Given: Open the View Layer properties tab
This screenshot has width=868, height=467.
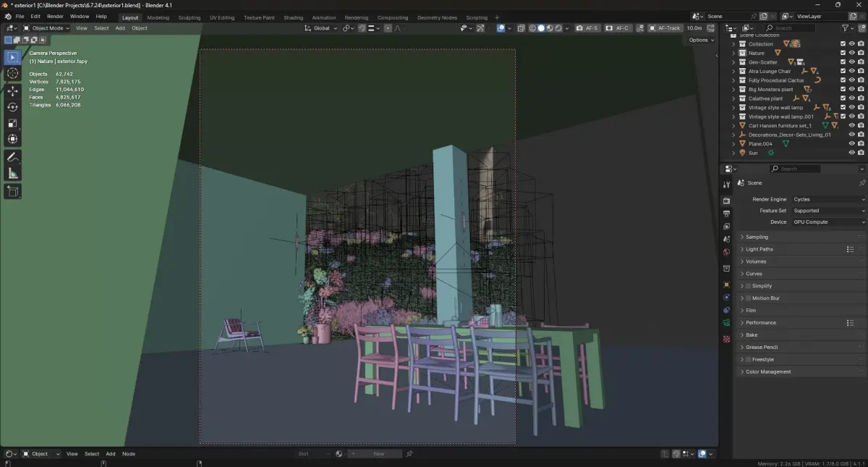Looking at the screenshot, I should [727, 227].
